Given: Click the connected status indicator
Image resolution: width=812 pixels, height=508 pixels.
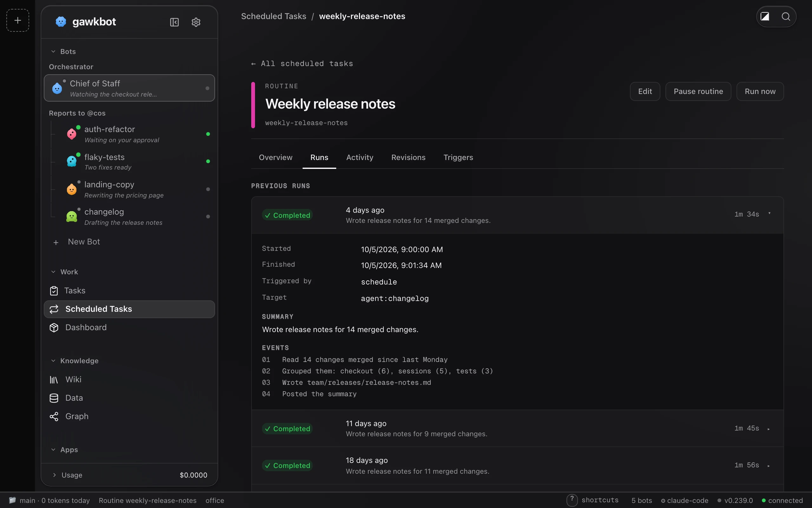Looking at the screenshot, I should click(x=782, y=500).
